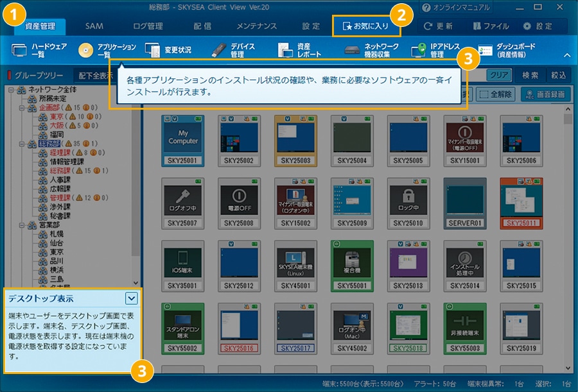The height and width of the screenshot is (392, 578).
Task: Select the スタンドアロン端末 SKY55002 tile
Action: pos(183,328)
